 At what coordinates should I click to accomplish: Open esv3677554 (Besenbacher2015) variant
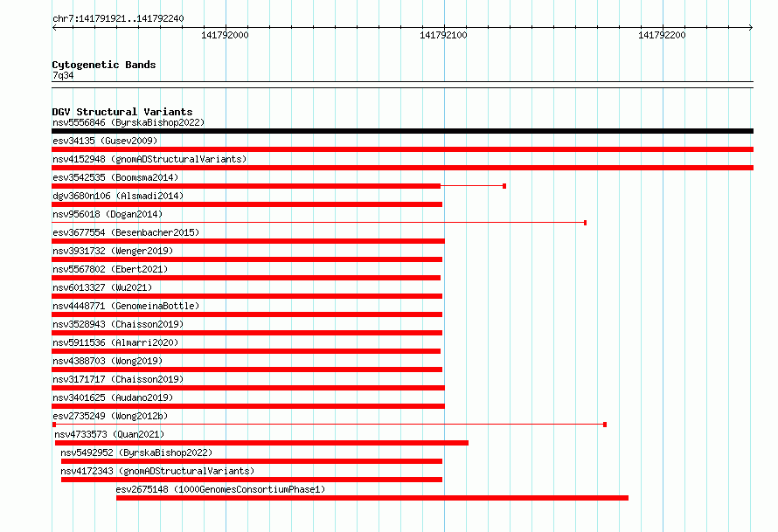[x=126, y=232]
